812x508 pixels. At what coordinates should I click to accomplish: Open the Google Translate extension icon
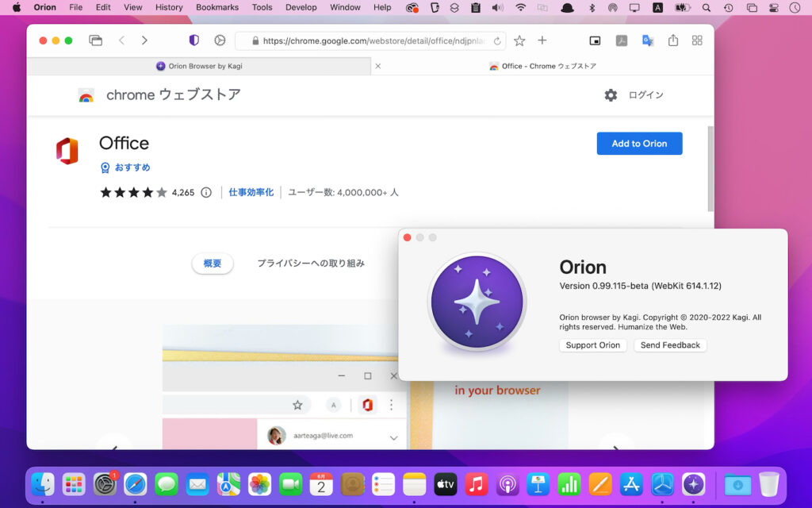click(x=648, y=40)
